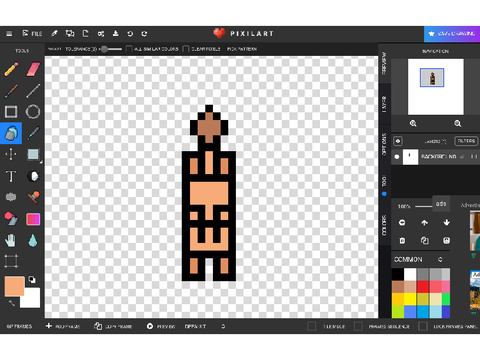Image resolution: width=480 pixels, height=360 pixels.
Task: Select the Line tool
Action: (x=33, y=91)
